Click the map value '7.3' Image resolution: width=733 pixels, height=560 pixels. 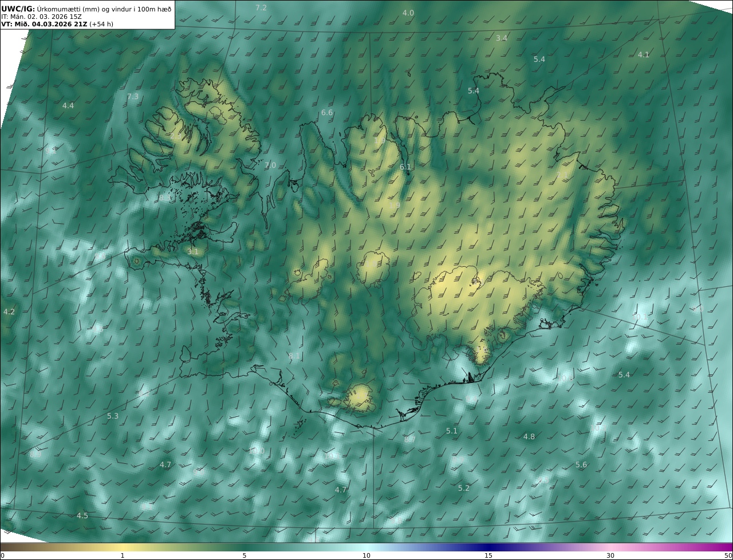pos(133,96)
